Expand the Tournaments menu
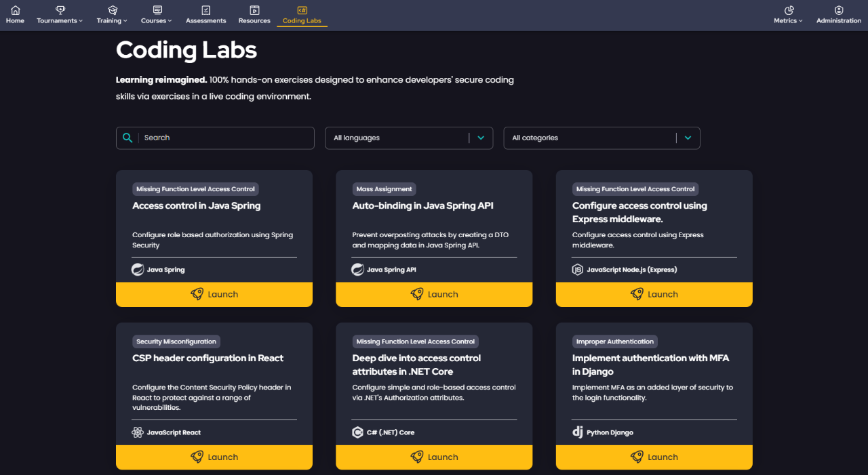Viewport: 868px width, 475px height. 60,15
